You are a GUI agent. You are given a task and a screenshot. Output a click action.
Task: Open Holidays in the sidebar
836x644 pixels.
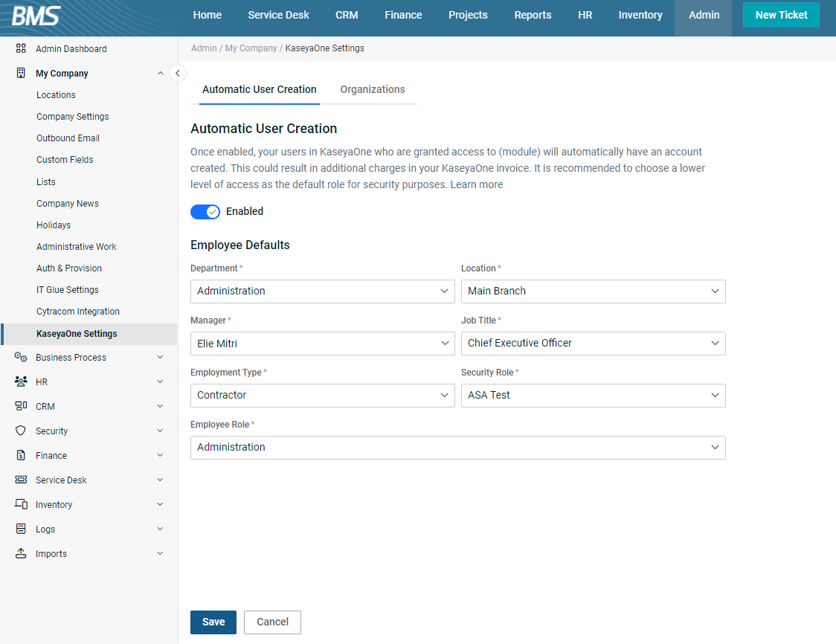pos(54,225)
